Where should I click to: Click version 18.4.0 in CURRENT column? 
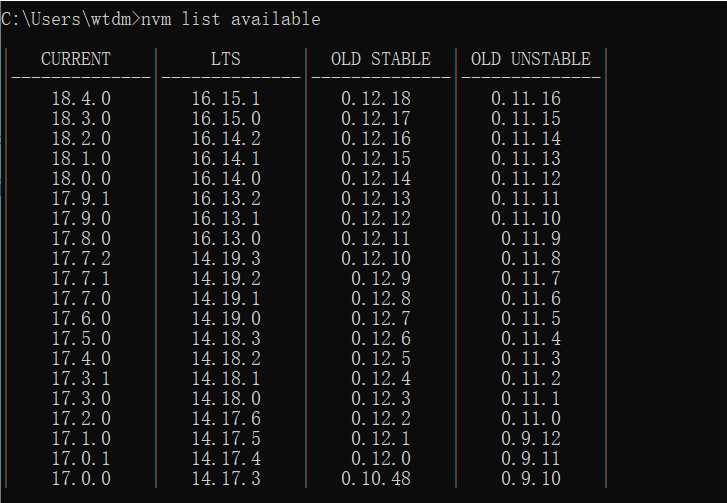(81, 98)
